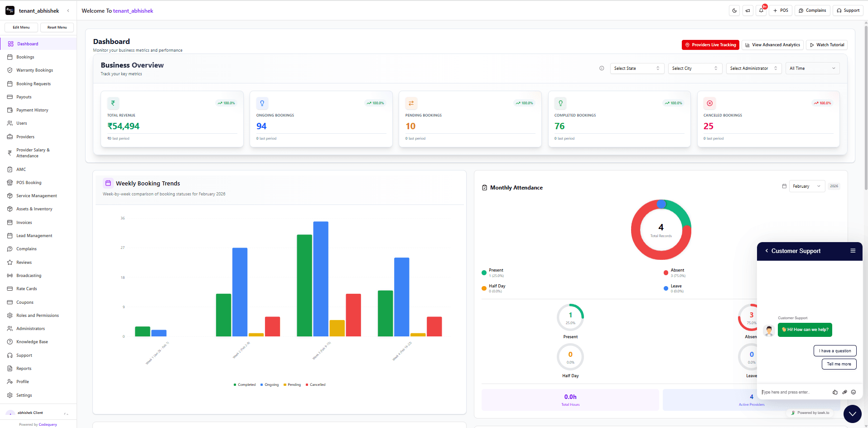Launch Providers Live Tracking
Image resolution: width=868 pixels, height=428 pixels.
coord(710,45)
